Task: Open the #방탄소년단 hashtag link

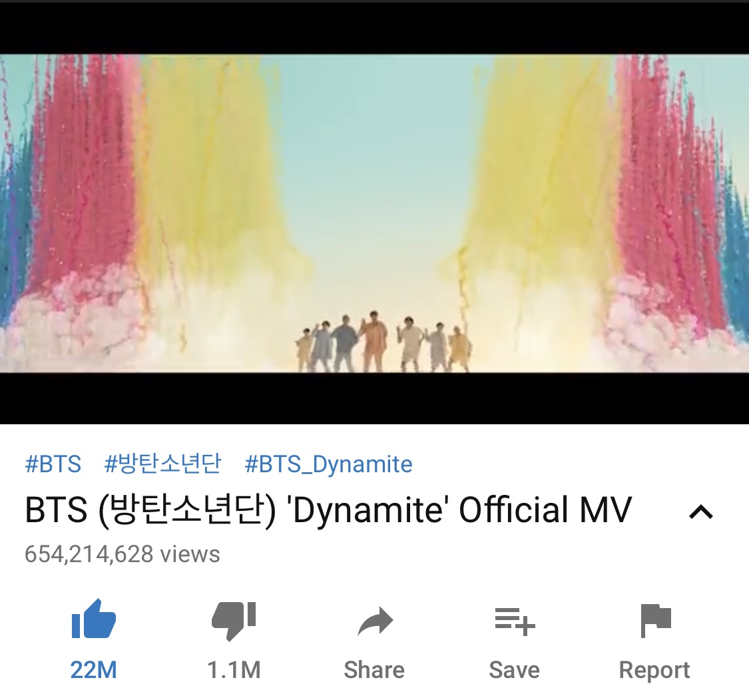Action: point(163,464)
